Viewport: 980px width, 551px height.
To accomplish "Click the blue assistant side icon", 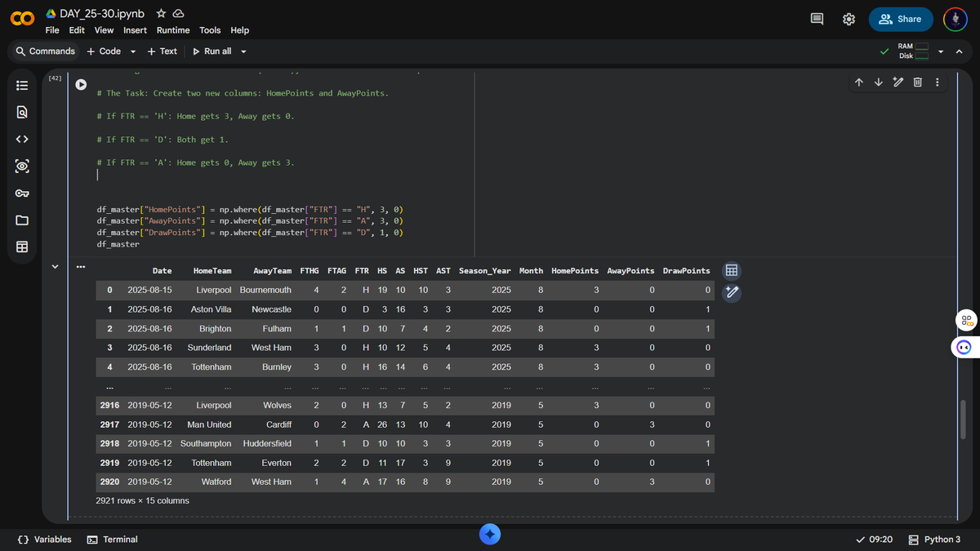I will pyautogui.click(x=964, y=348).
